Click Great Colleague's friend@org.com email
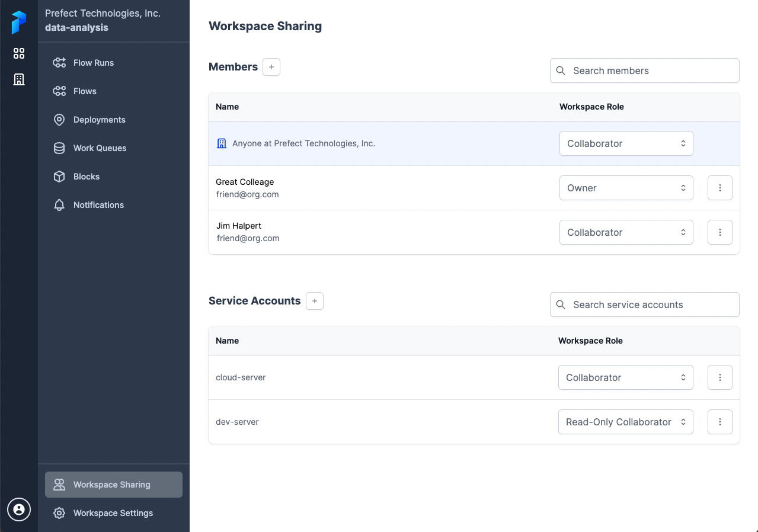Screen dimensions: 758x532 [x=248, y=194]
